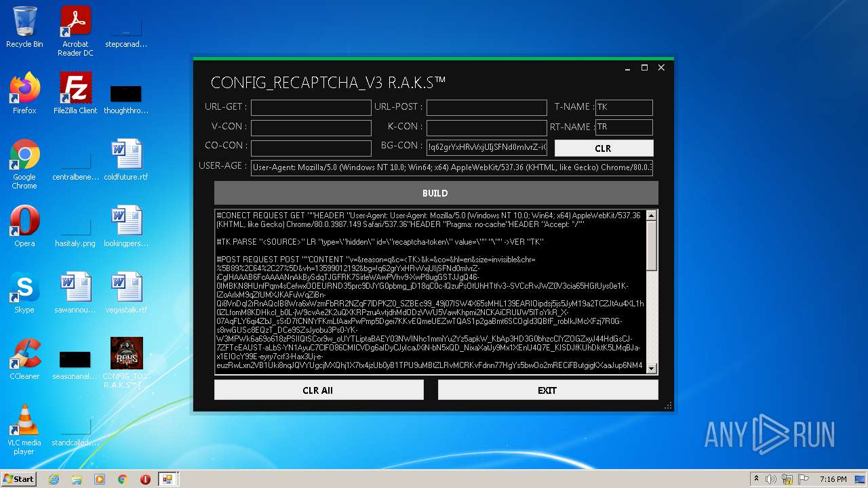Screen dimensions: 868x488
Task: Open lookingpers... Word document icon
Action: pyautogui.click(x=126, y=226)
